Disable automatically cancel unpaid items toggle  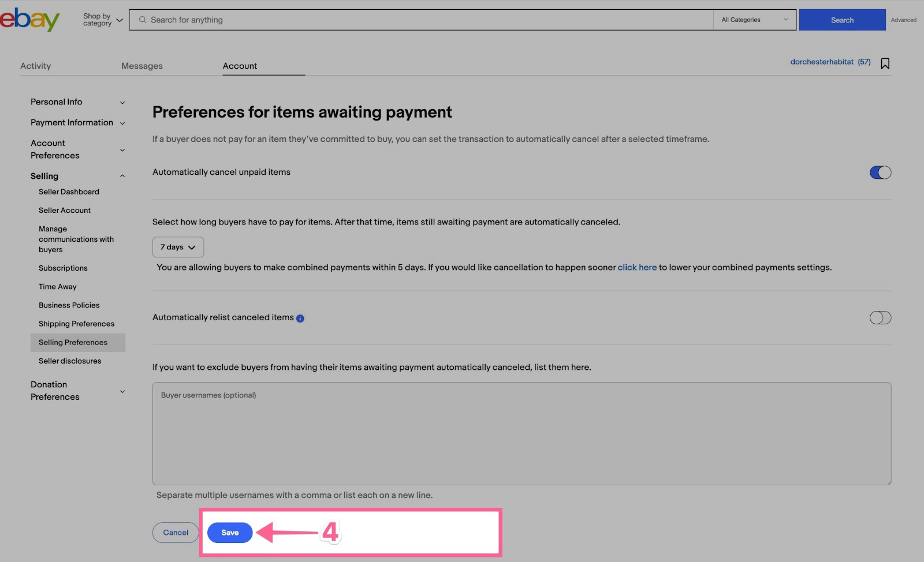click(x=880, y=173)
